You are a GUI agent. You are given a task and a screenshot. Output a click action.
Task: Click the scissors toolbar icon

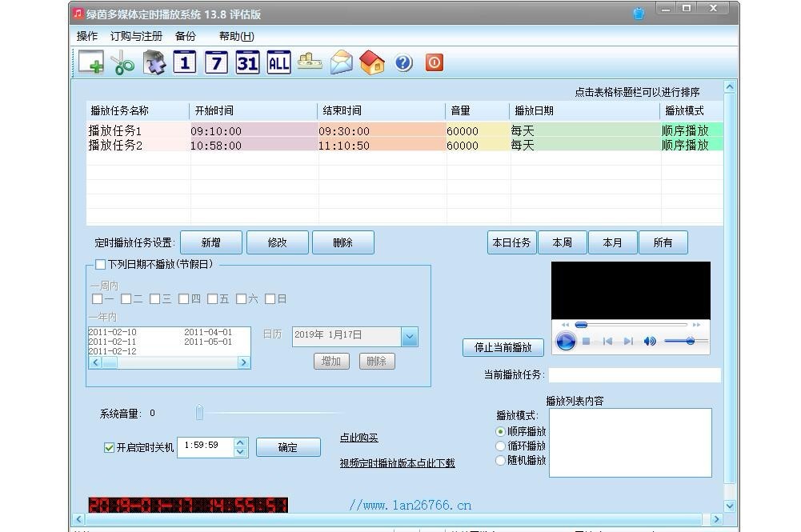(122, 62)
